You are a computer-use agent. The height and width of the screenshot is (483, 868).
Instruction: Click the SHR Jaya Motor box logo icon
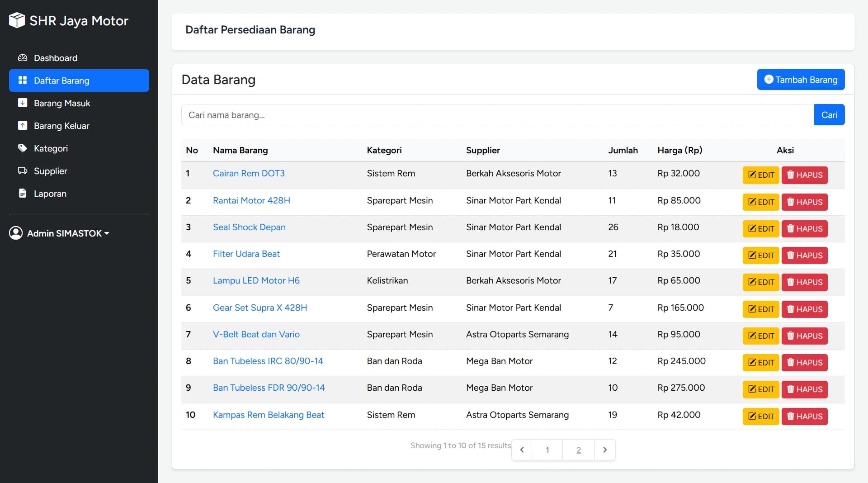pyautogui.click(x=17, y=20)
